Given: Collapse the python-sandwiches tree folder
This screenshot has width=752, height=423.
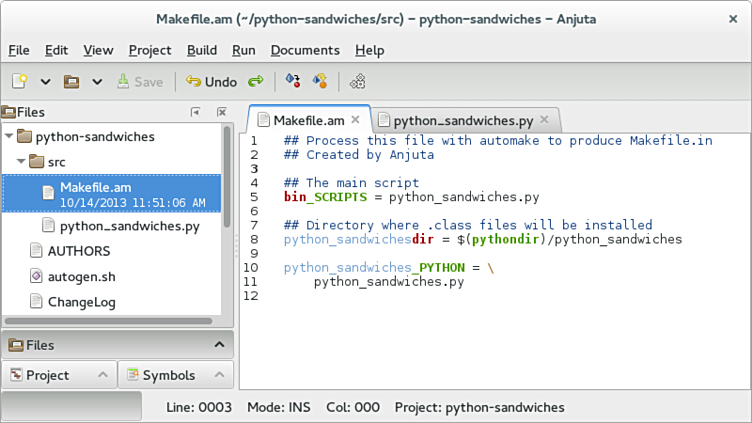Looking at the screenshot, I should pos(10,136).
